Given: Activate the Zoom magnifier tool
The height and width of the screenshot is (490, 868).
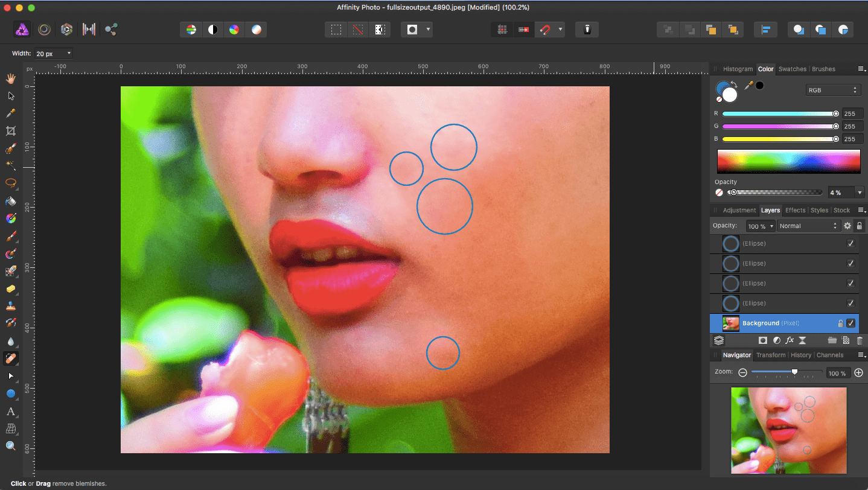Looking at the screenshot, I should pyautogui.click(x=11, y=446).
